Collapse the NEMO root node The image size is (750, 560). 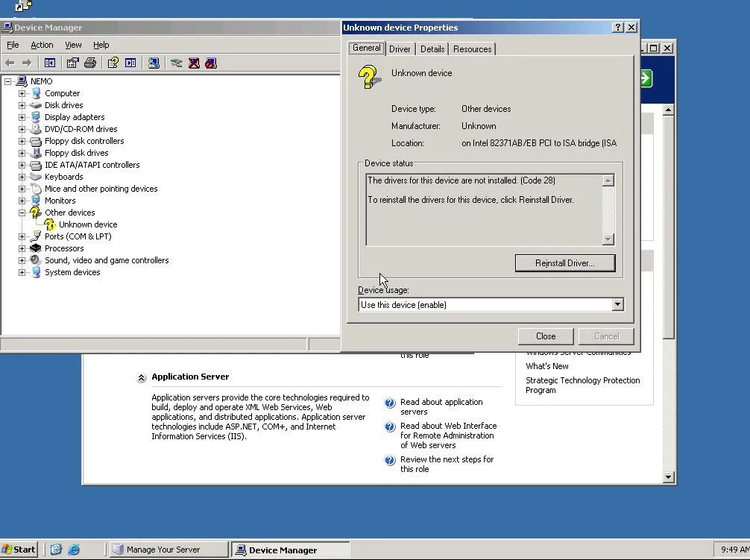pyautogui.click(x=7, y=81)
